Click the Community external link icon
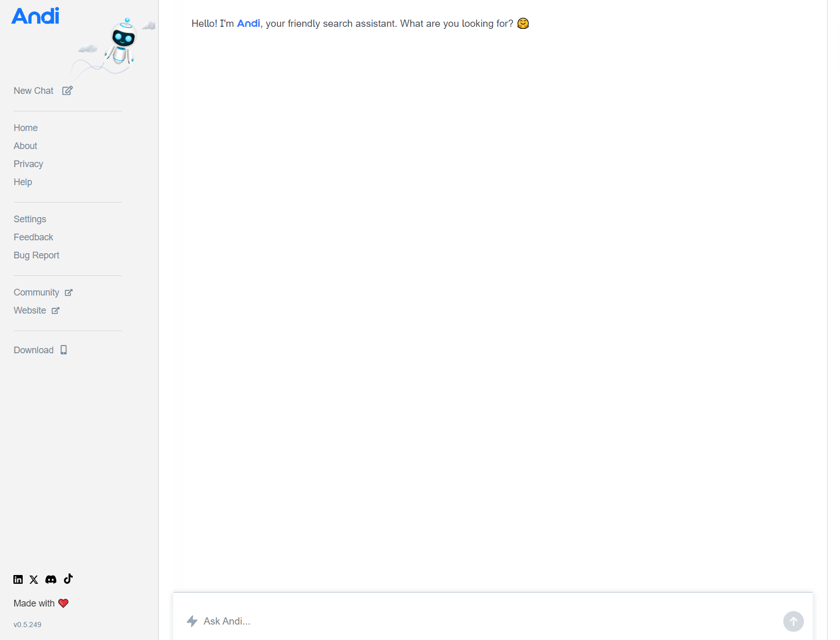 pos(69,292)
